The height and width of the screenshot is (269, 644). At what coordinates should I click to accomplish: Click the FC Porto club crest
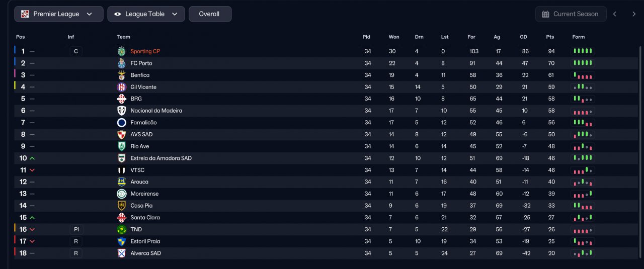pos(121,63)
